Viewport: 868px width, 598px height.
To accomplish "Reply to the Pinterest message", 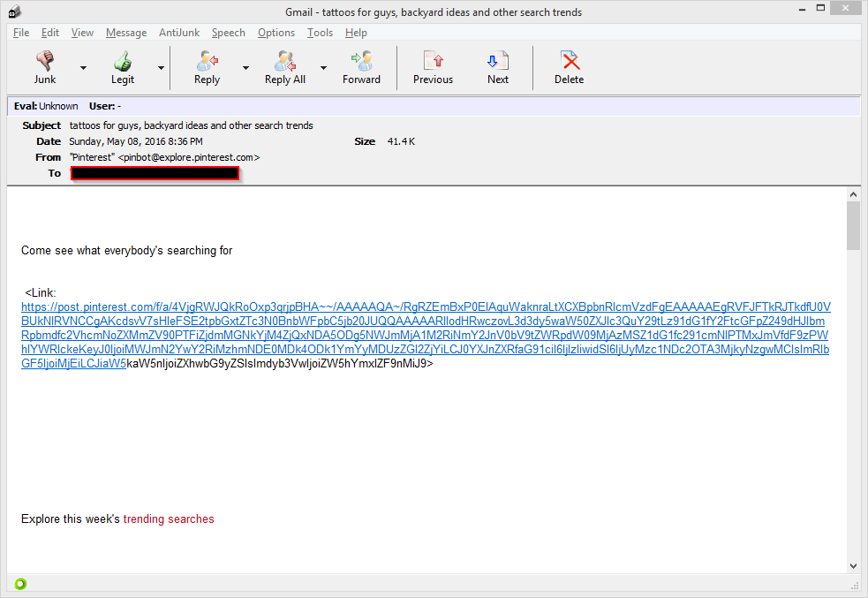I will coord(207,67).
